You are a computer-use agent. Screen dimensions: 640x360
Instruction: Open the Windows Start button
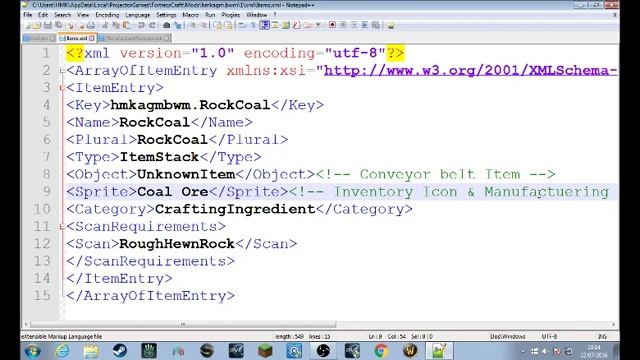(33, 351)
